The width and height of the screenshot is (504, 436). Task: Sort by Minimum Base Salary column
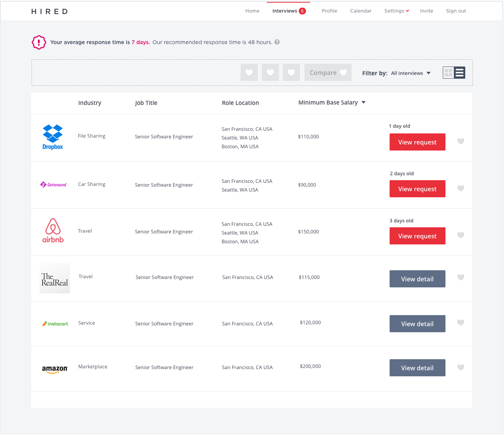coord(332,103)
